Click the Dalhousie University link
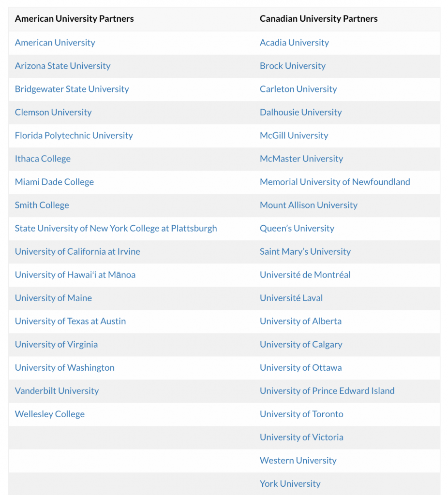Image resolution: width=448 pixels, height=495 pixels. click(300, 112)
